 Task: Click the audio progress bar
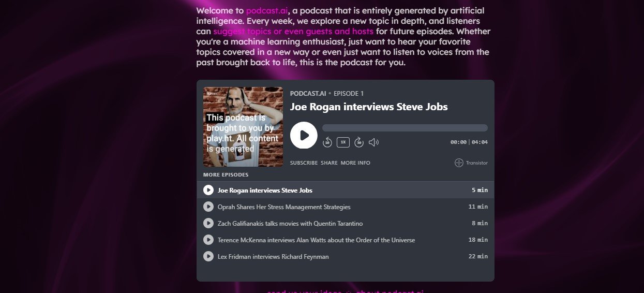click(x=405, y=128)
